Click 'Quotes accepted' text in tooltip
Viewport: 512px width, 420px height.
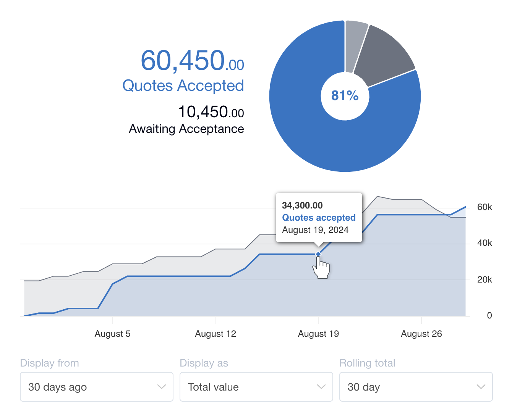(x=319, y=218)
